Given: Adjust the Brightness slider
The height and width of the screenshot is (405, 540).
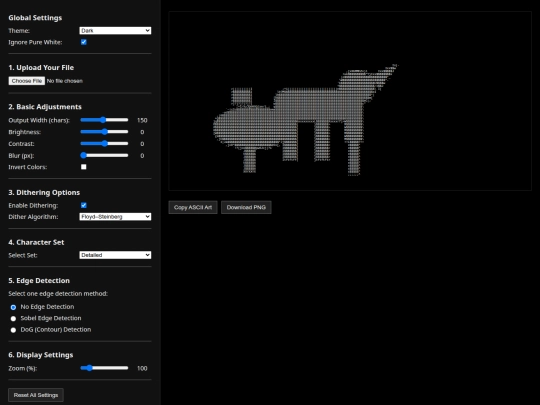Looking at the screenshot, I should click(x=104, y=132).
